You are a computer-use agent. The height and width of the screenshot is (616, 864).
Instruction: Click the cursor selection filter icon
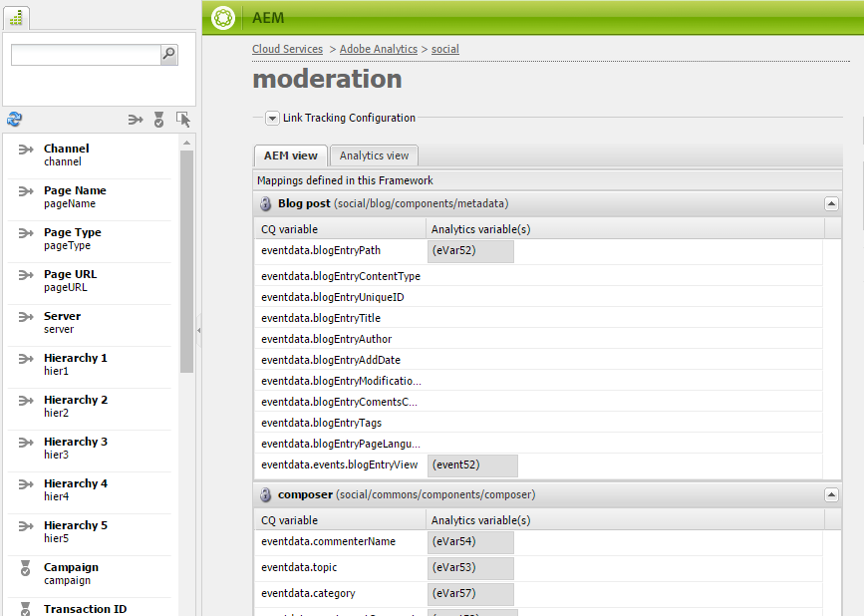(x=183, y=119)
